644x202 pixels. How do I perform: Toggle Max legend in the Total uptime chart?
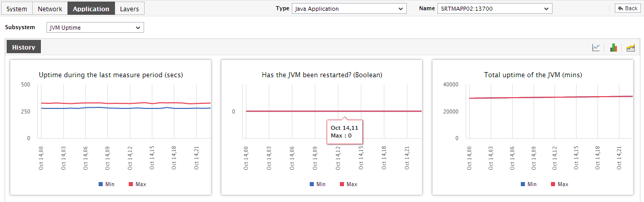[x=559, y=184]
